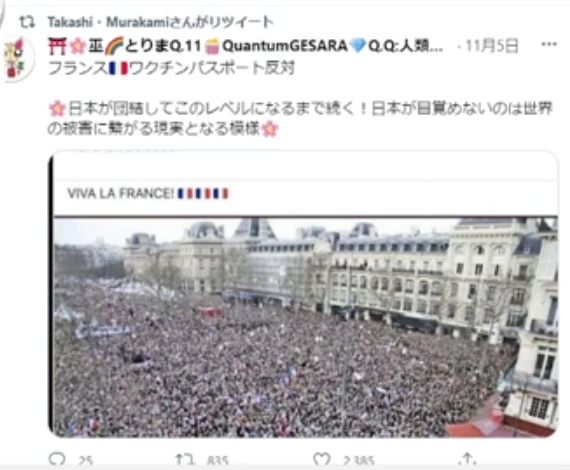Click the retweeted indicator icon at top
Viewport: 570px width, 470px height.
(27, 22)
